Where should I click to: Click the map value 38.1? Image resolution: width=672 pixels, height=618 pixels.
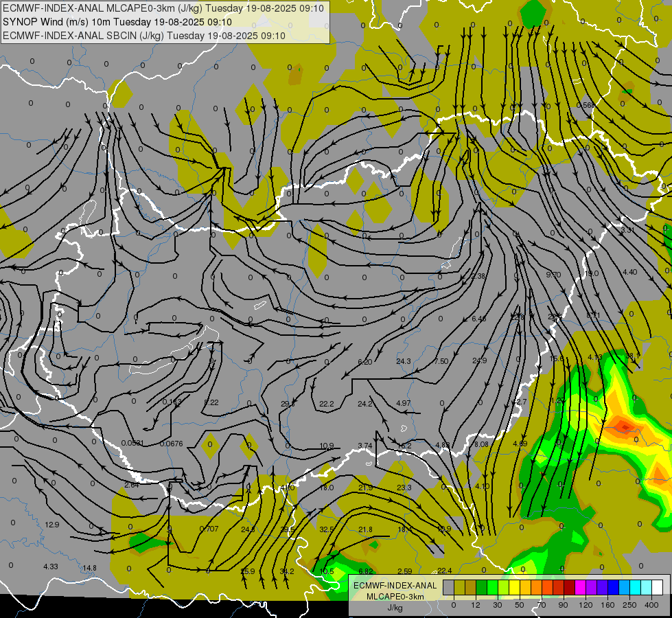[x=633, y=356]
